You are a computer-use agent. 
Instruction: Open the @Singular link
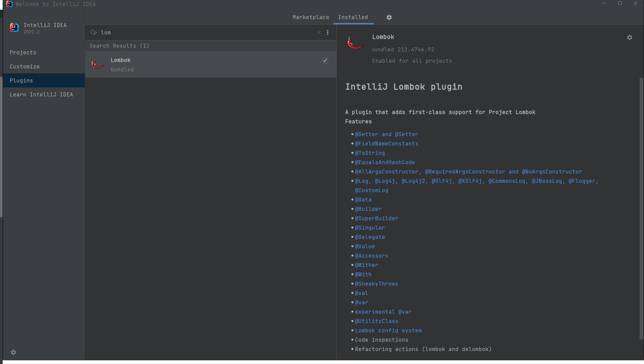370,228
